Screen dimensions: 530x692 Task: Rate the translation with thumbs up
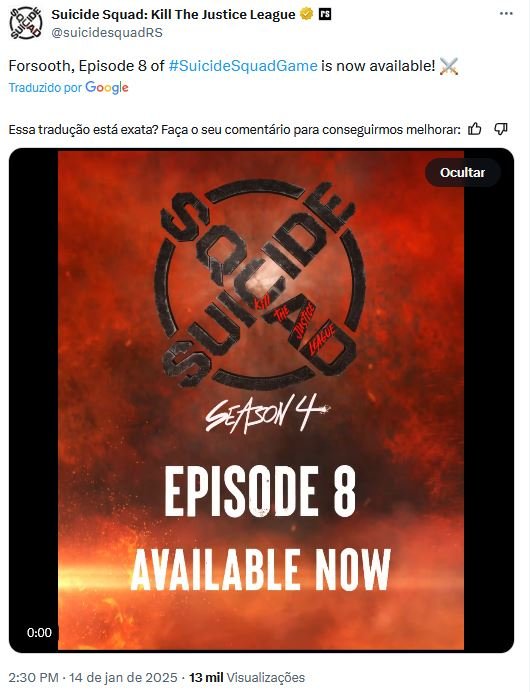pyautogui.click(x=475, y=129)
